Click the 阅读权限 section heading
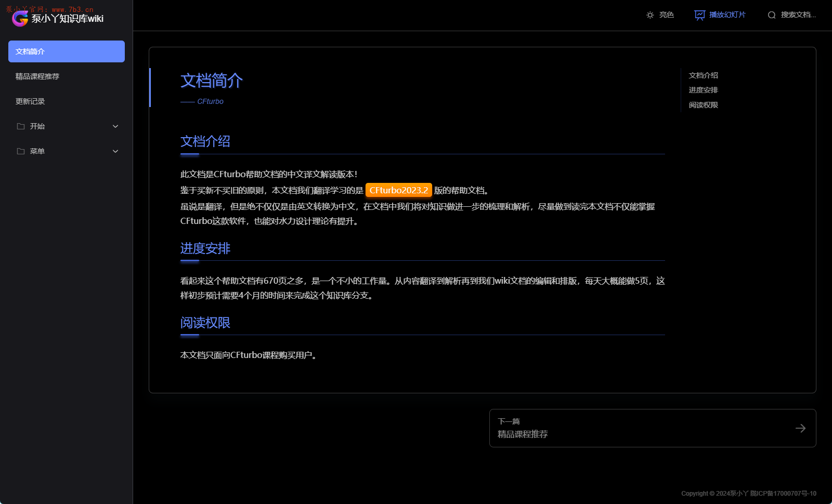This screenshot has height=504, width=832. click(x=205, y=323)
